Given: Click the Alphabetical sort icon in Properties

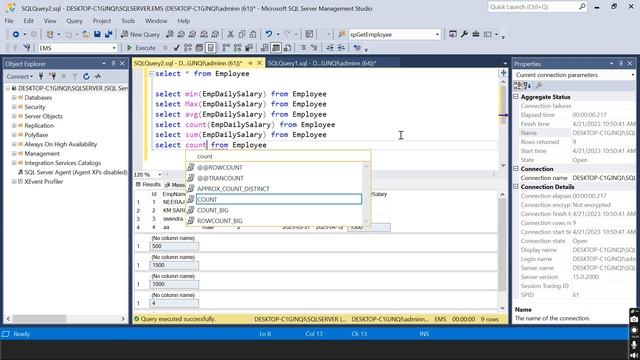Looking at the screenshot, I should [527, 85].
